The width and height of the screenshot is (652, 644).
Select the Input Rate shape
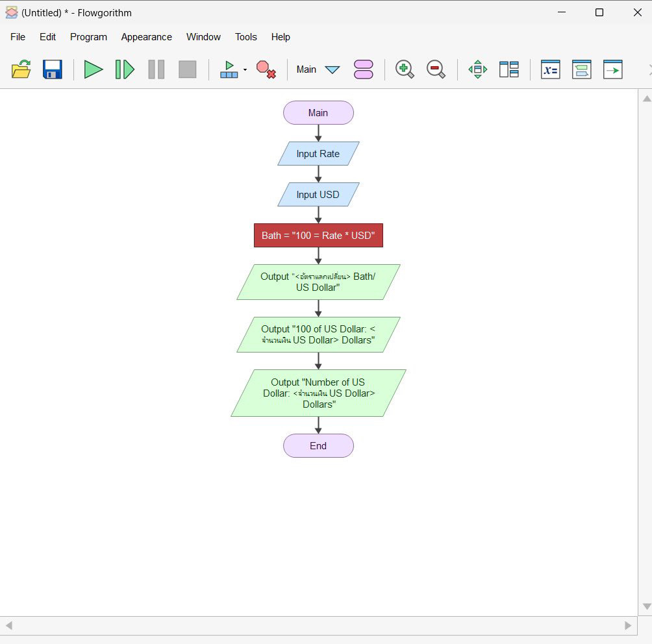coord(318,154)
